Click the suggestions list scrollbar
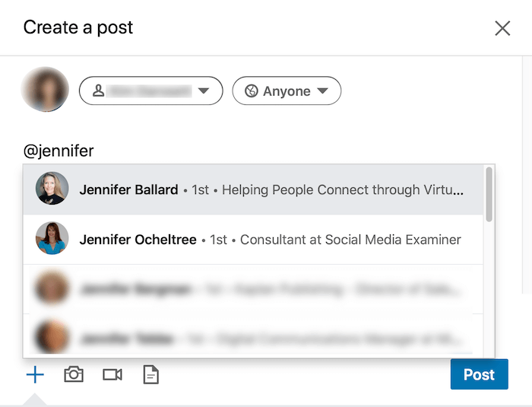The width and height of the screenshot is (532, 407). (489, 195)
